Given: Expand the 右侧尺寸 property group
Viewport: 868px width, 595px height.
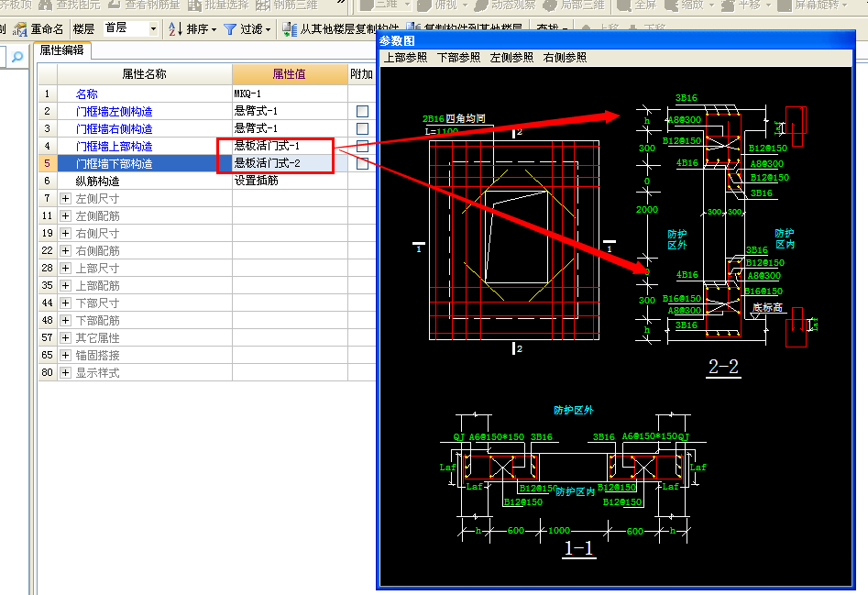Looking at the screenshot, I should point(65,233).
